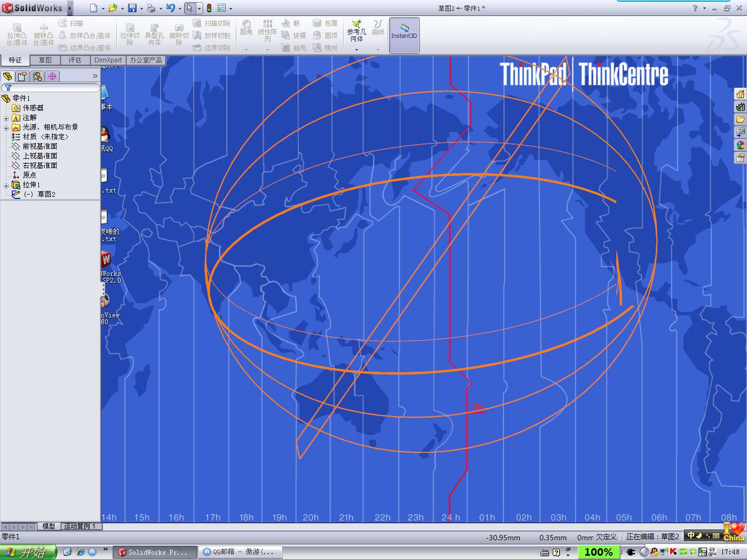Activate the Select arrow tool
The image size is (747, 560).
click(189, 8)
